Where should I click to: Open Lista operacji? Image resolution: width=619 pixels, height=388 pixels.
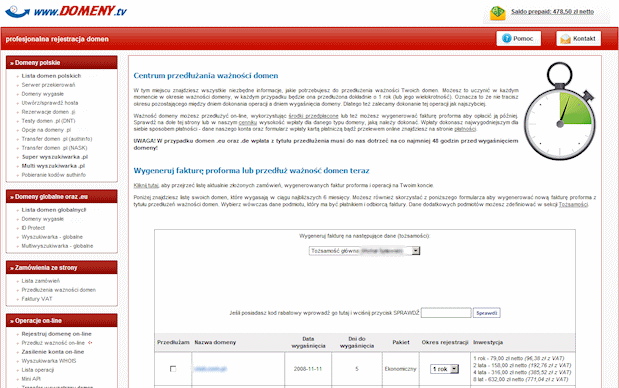coord(38,370)
